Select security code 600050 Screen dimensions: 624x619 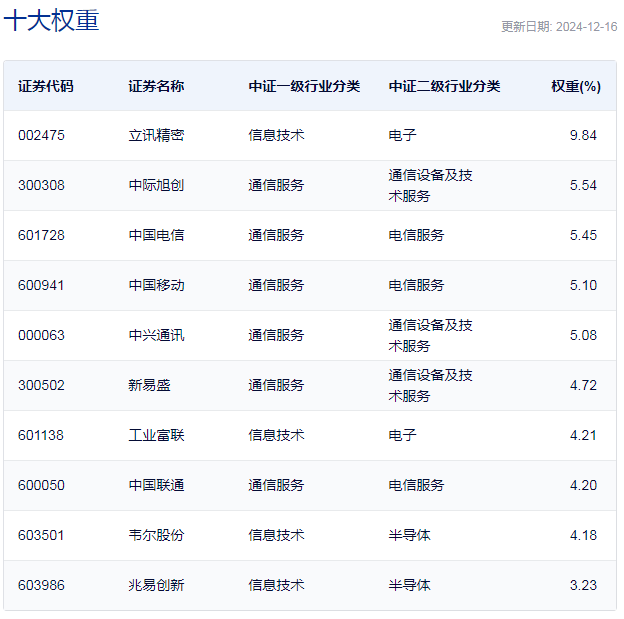[41, 485]
